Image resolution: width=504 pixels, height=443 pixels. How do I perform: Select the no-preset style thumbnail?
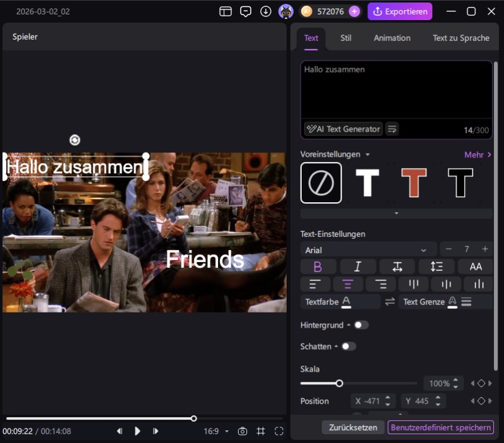coord(321,183)
